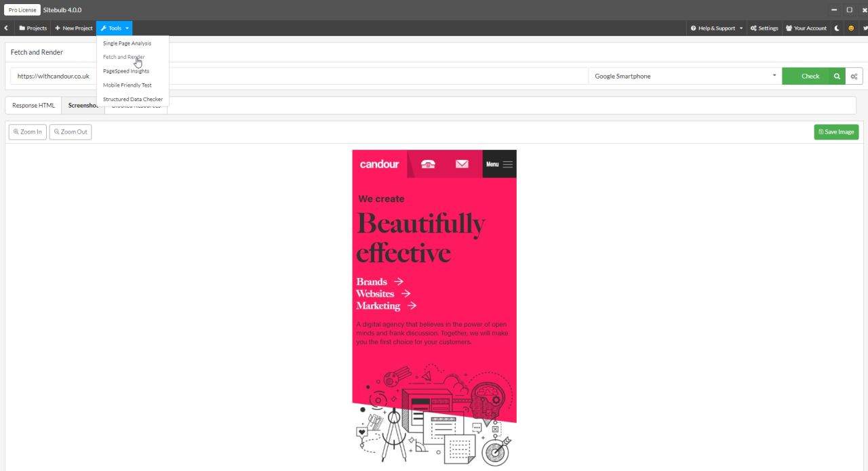This screenshot has width=868, height=471.
Task: Click the back arrow in the top bar
Action: click(6, 28)
